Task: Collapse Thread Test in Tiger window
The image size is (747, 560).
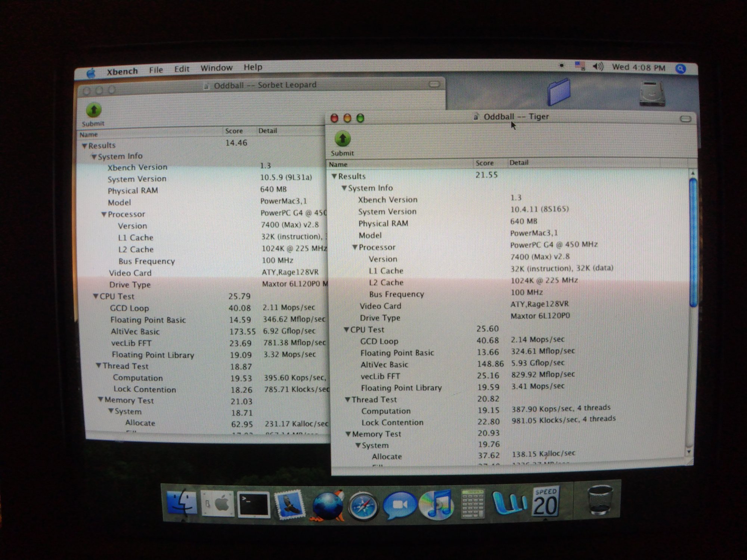Action: 347,400
